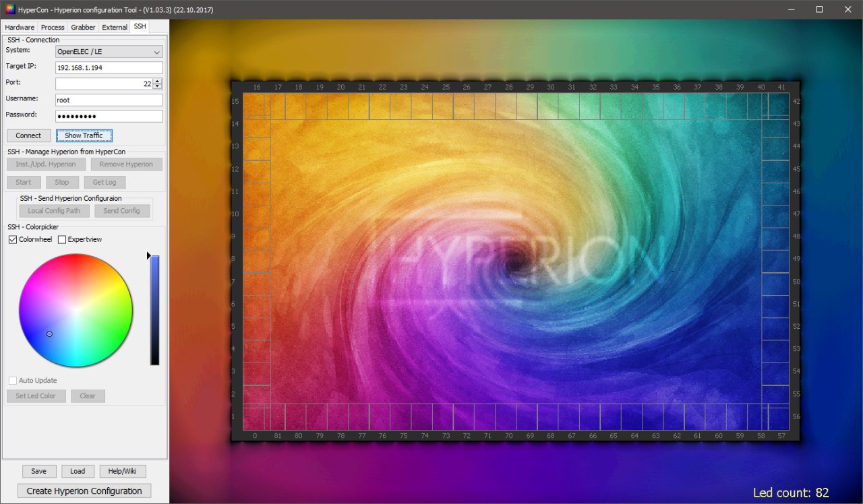Switch to the Grabber tab
This screenshot has width=863, height=504.
83,27
